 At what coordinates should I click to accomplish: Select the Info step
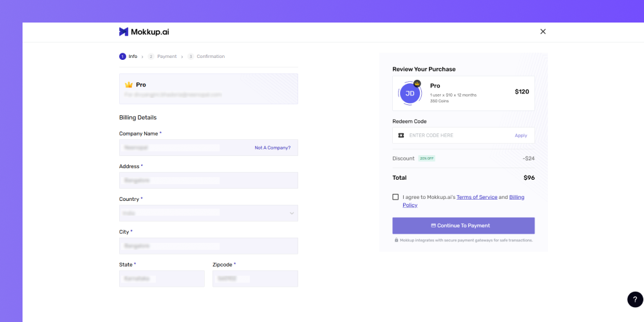(x=128, y=56)
